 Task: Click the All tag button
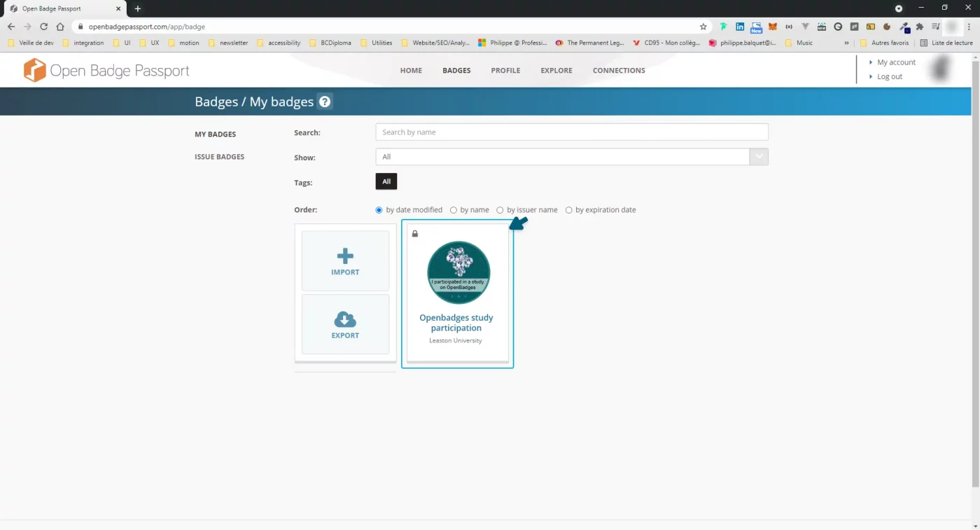coord(386,181)
